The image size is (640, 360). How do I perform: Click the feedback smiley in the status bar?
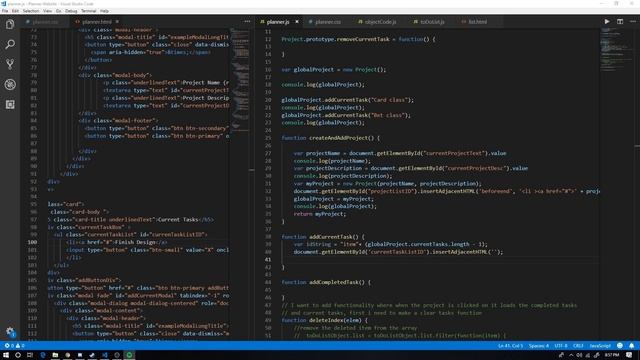tap(620, 346)
